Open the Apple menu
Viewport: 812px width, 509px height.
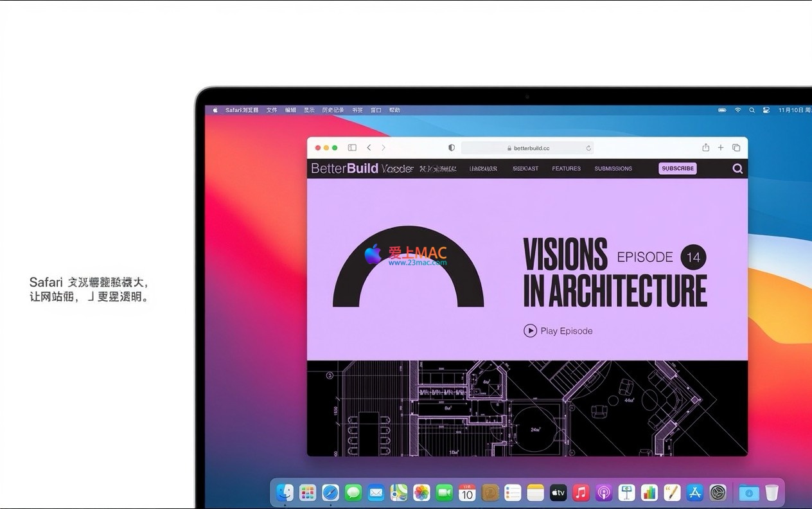(x=215, y=111)
